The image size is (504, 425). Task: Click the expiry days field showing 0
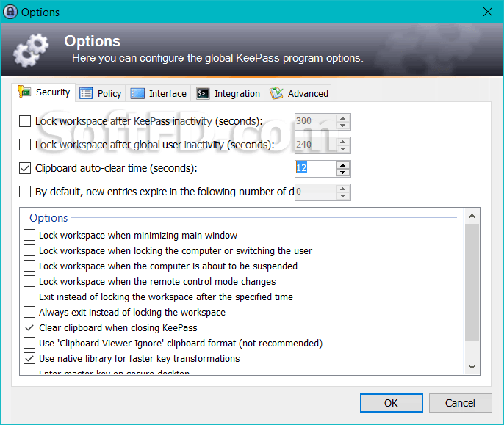click(x=316, y=192)
